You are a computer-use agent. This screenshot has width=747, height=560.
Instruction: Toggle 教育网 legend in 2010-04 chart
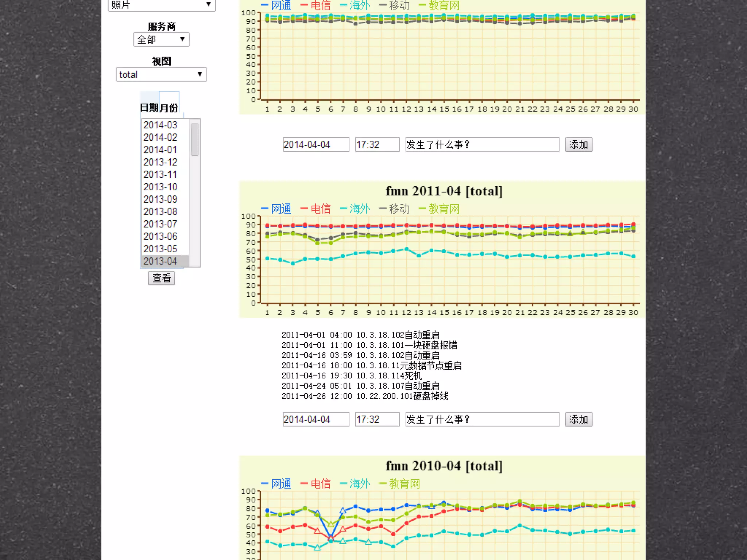pos(404,484)
